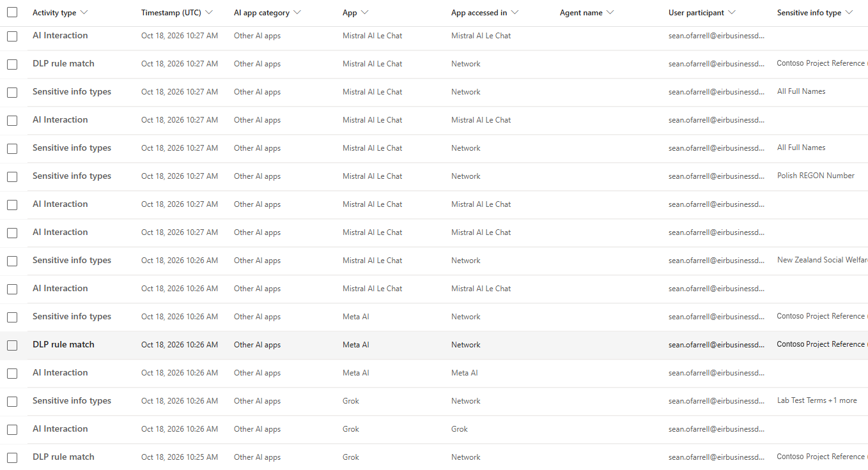The image size is (868, 470).
Task: Open the App column header dropdown
Action: coord(364,13)
